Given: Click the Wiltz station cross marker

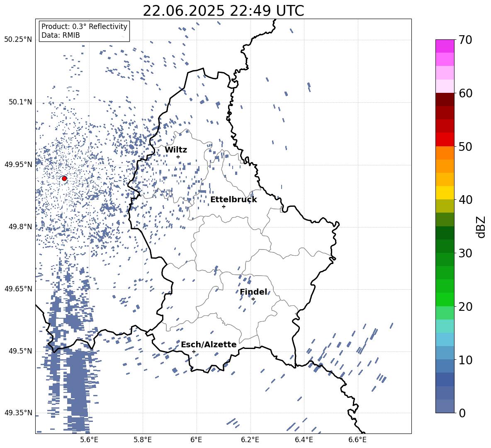Looking at the screenshot, I should click(178, 157).
